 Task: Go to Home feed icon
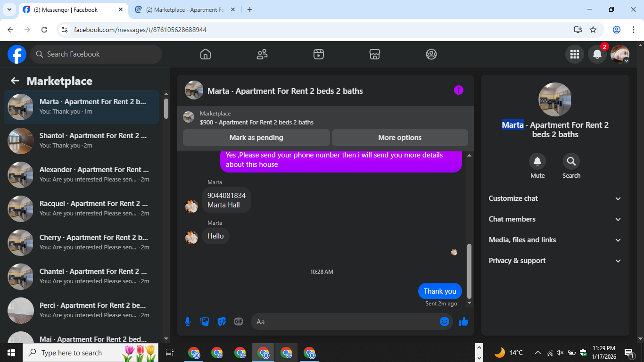coord(206,54)
